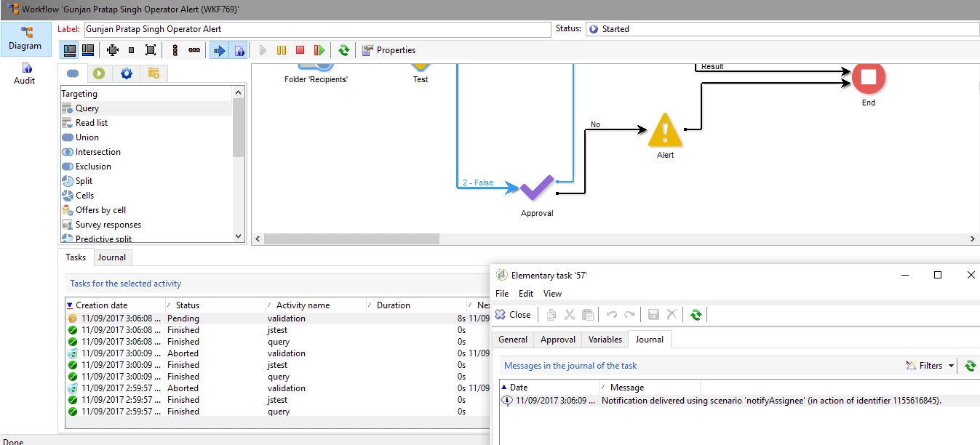Sort tasks by Duration column header
Screen dimensions: 980x445
pos(415,305)
